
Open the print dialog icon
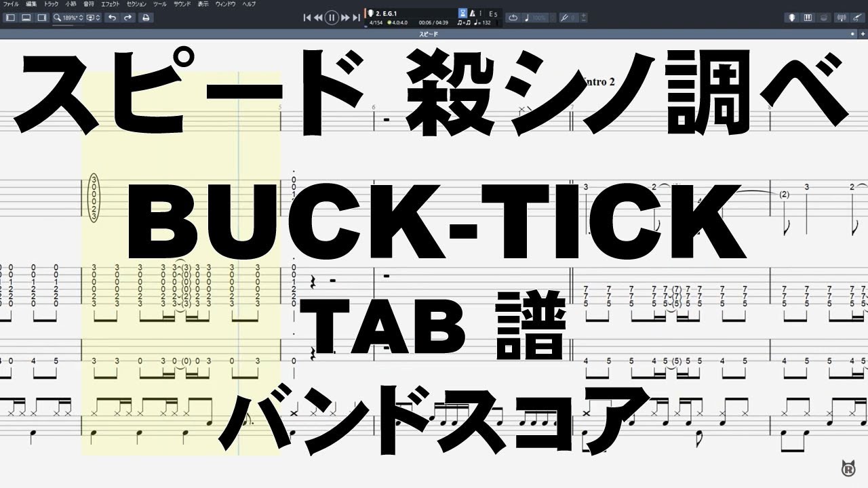[x=144, y=18]
